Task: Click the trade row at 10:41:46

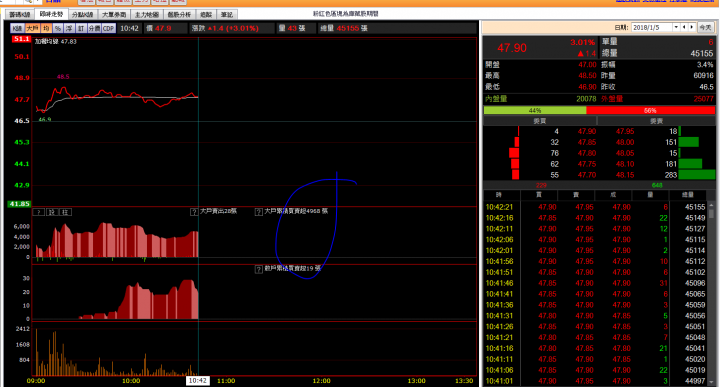Action: (x=595, y=283)
